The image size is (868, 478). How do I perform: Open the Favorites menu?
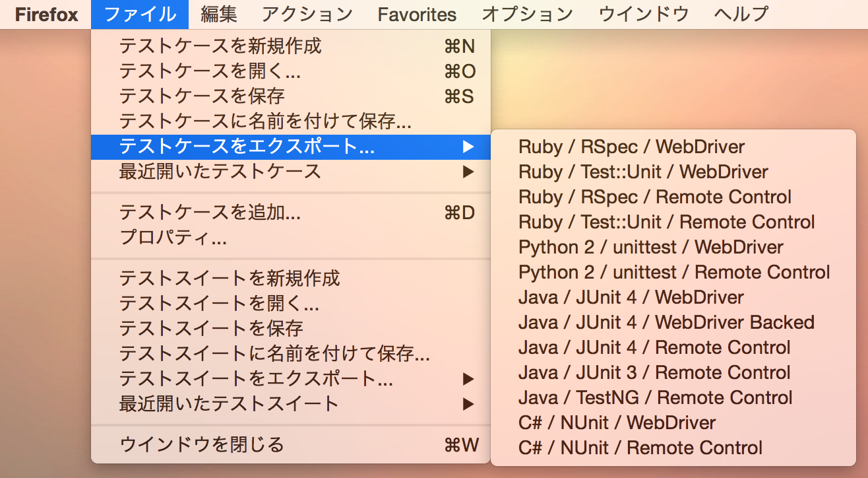417,14
